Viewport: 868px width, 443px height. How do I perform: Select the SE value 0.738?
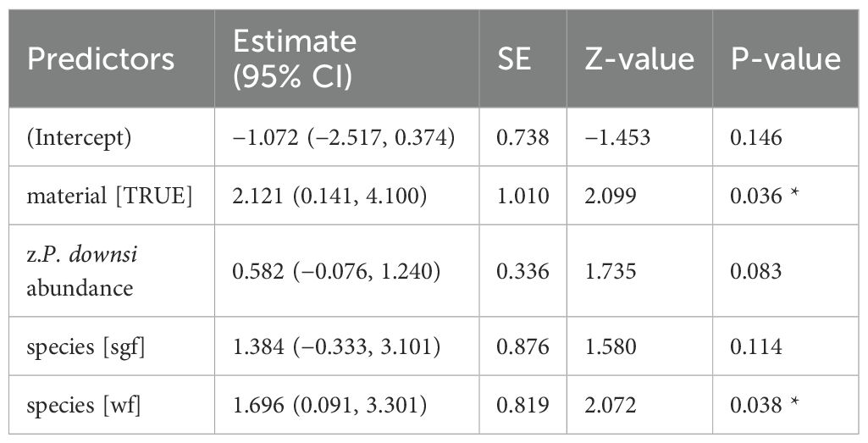pos(522,137)
